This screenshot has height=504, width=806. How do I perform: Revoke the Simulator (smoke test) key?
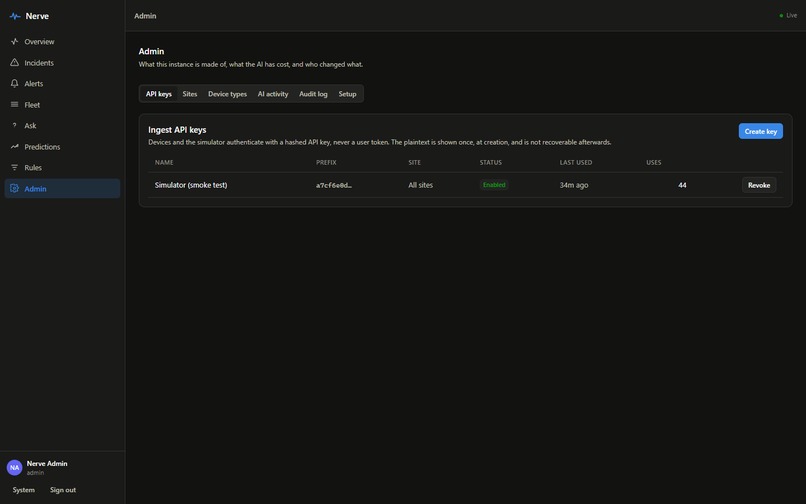pos(759,185)
